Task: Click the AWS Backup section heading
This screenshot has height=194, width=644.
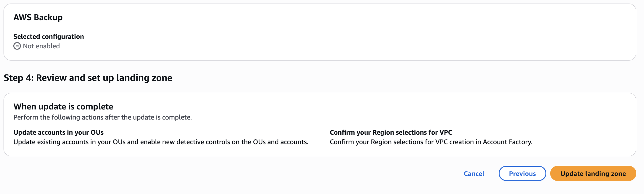Action: (38, 17)
